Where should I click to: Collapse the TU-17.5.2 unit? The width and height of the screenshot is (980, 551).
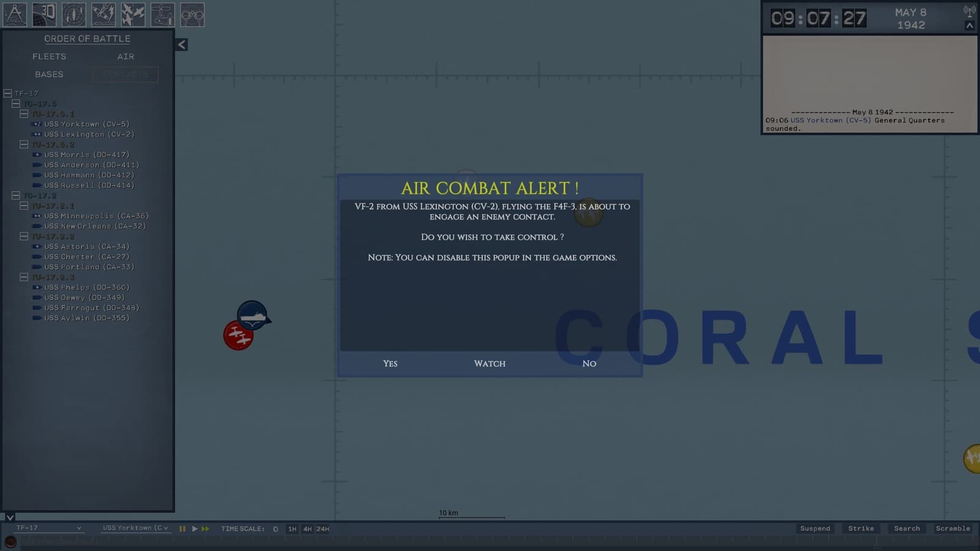point(24,144)
